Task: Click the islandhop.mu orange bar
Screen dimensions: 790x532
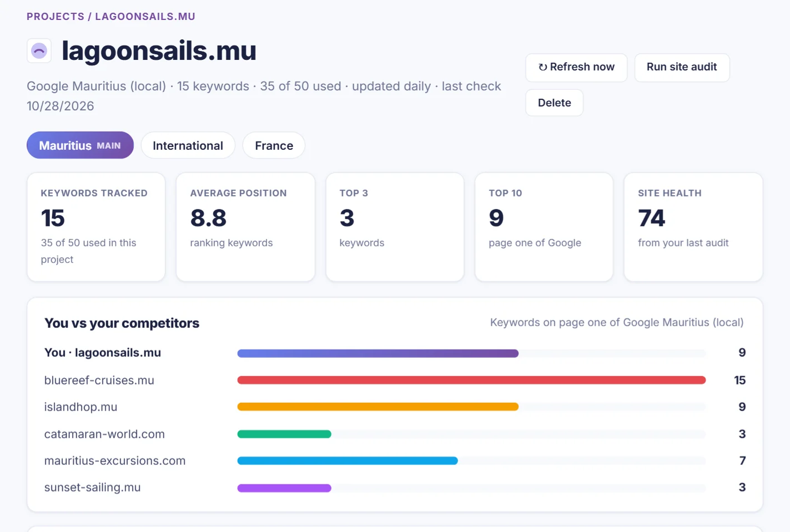Action: tap(378, 407)
